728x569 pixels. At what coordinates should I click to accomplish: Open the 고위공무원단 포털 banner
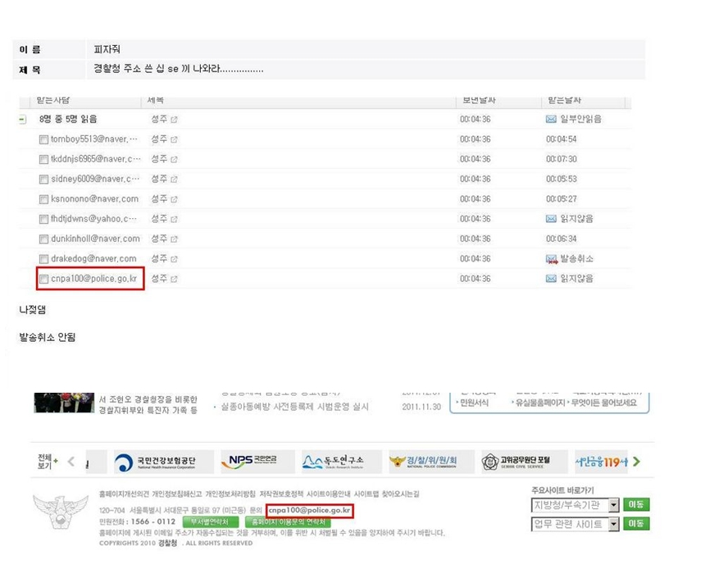point(524,462)
